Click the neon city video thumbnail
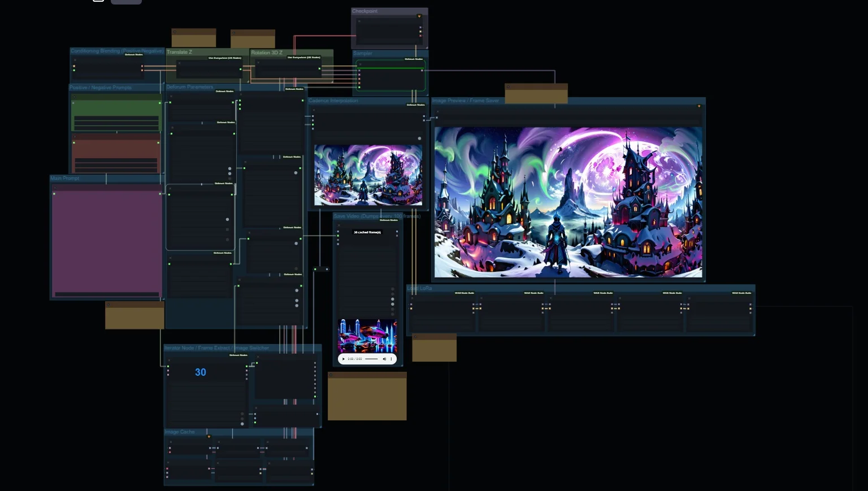The image size is (868, 491). coord(367,336)
